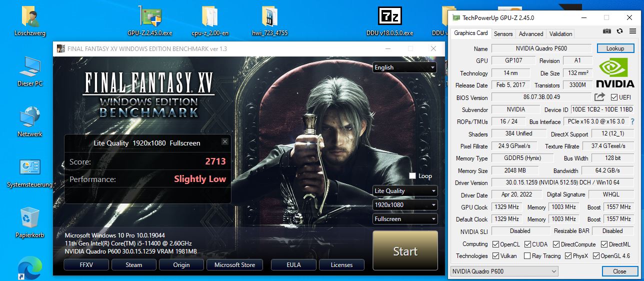The image size is (644, 281).
Task: Click the GPU-Z title bar icon
Action: (455, 17)
